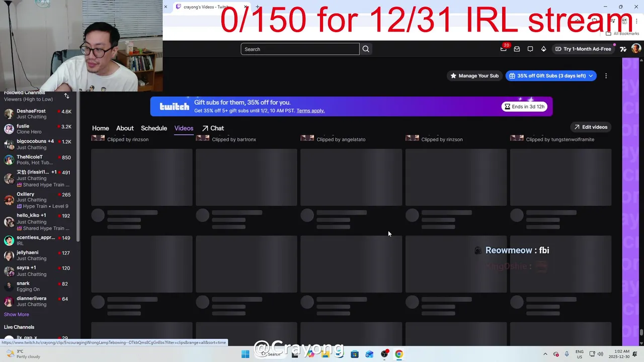Viewport: 644px width, 362px height.
Task: Open the whispers chat bubble icon
Action: (530, 49)
